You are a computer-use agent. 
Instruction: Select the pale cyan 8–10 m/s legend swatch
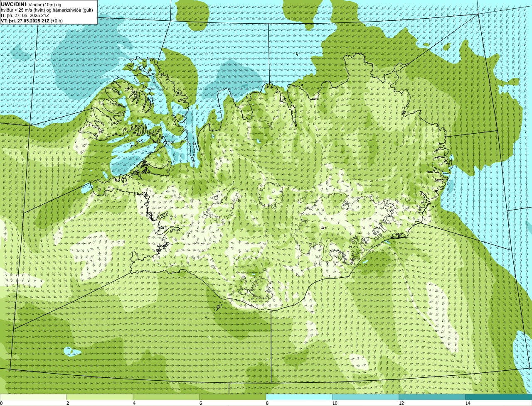(299, 397)
